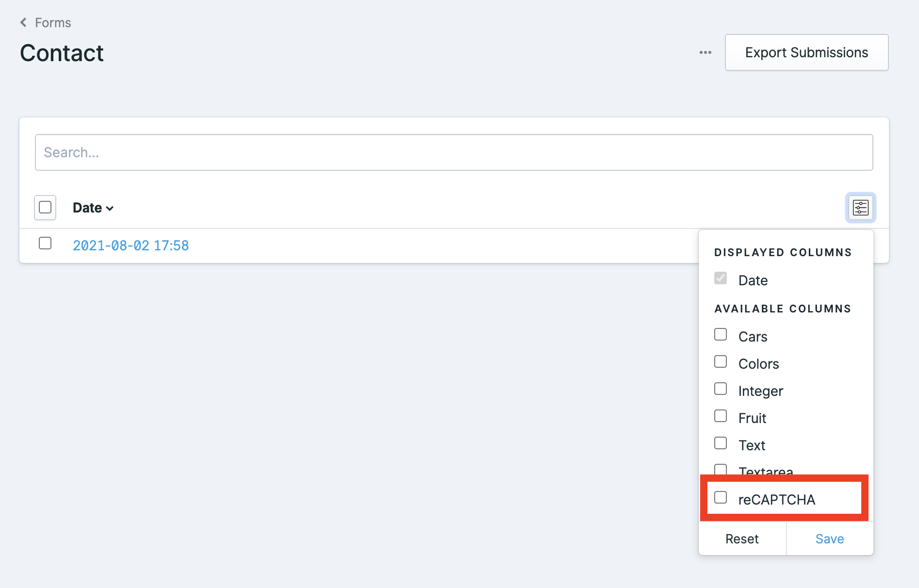This screenshot has width=919, height=588.
Task: Click Export Submissions button
Action: (x=806, y=52)
